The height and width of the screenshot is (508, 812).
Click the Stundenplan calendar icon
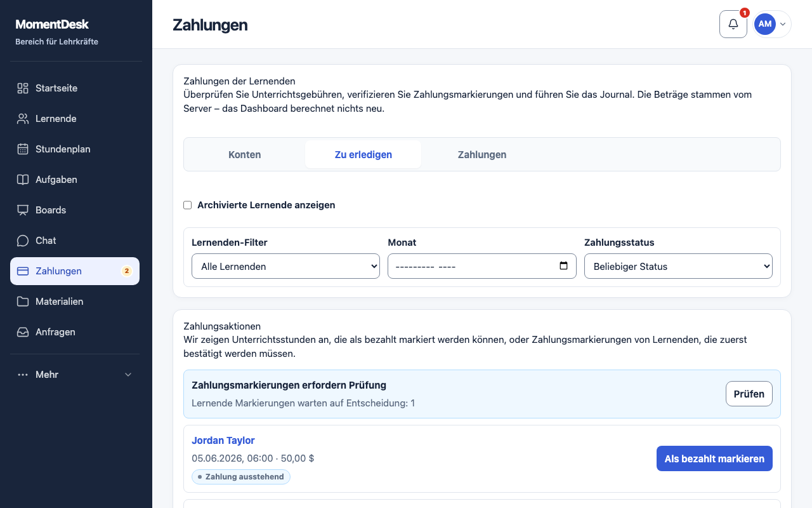(23, 149)
